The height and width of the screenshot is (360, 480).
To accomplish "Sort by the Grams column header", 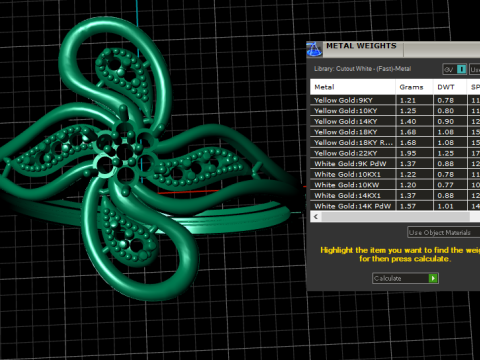I will pos(414,87).
